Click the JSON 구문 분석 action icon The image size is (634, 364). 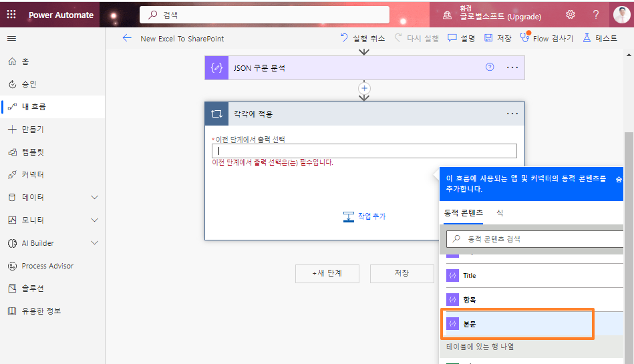tap(216, 68)
